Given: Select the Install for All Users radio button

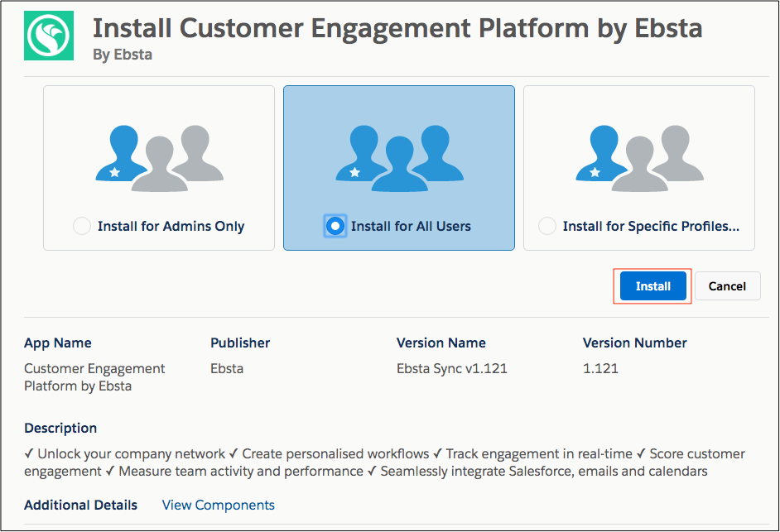Looking at the screenshot, I should 335,226.
